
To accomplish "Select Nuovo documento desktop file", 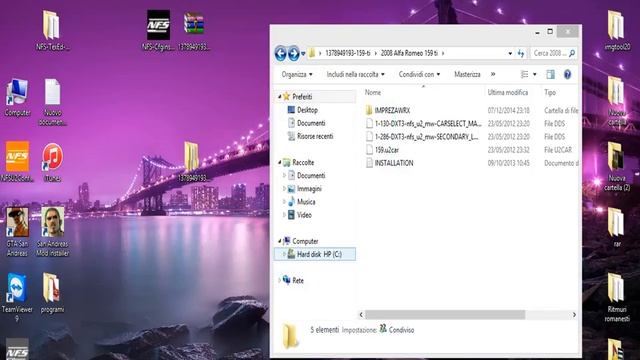I will [x=53, y=102].
